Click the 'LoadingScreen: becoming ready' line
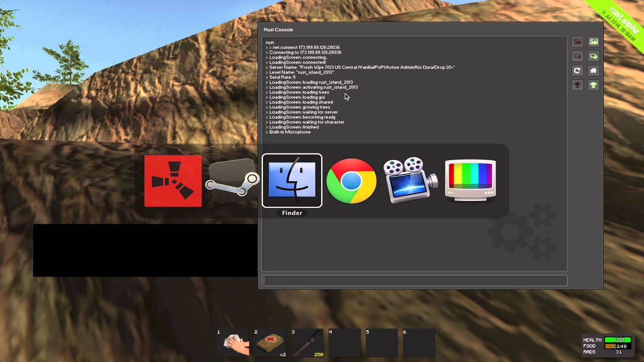644x362 pixels. (x=300, y=117)
